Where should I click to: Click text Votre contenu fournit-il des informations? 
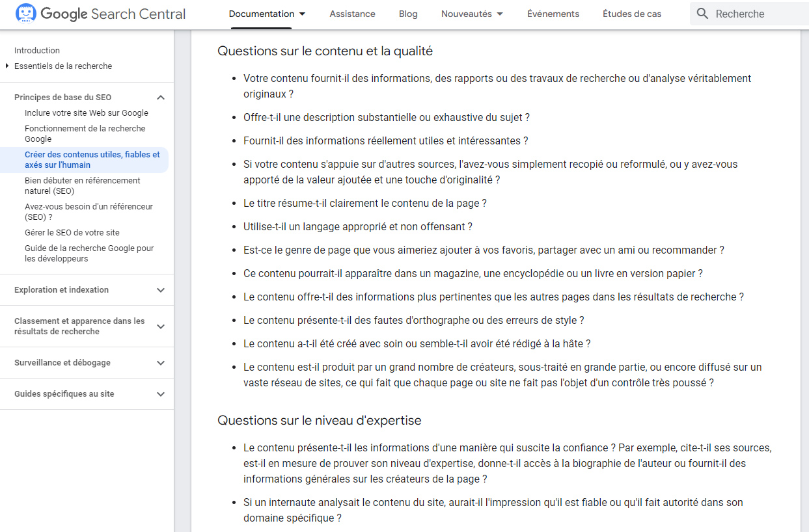click(x=497, y=86)
